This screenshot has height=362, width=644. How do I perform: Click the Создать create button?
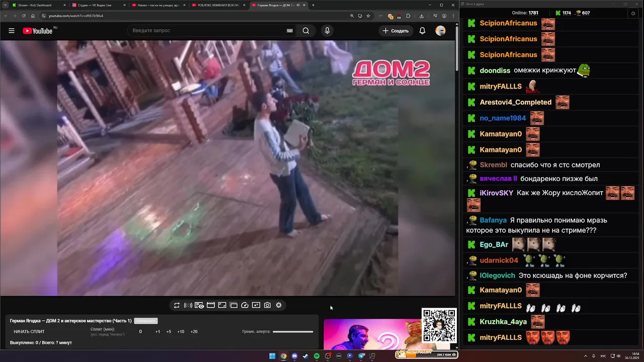coord(396,31)
